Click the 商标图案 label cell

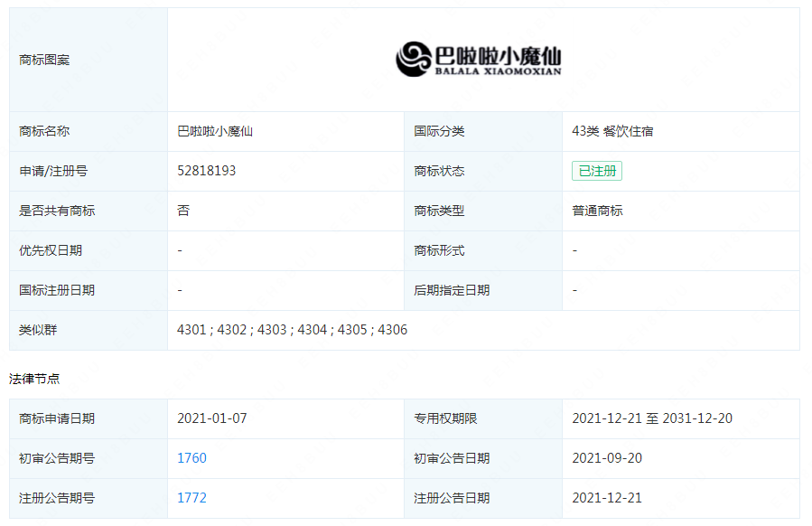(x=89, y=60)
